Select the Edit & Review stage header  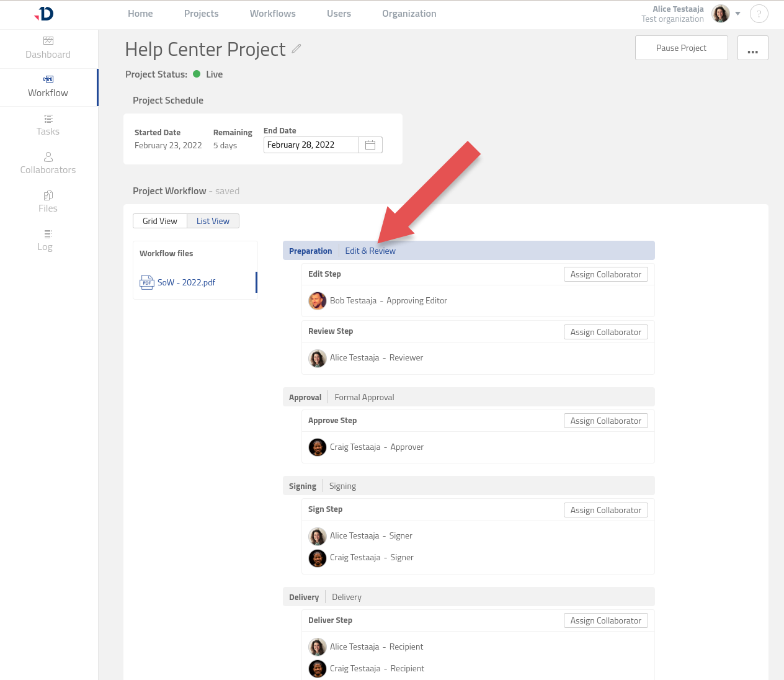click(x=370, y=251)
